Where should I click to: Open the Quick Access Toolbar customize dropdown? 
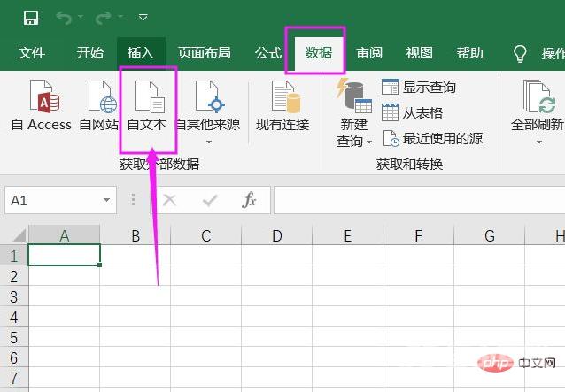pos(144,18)
